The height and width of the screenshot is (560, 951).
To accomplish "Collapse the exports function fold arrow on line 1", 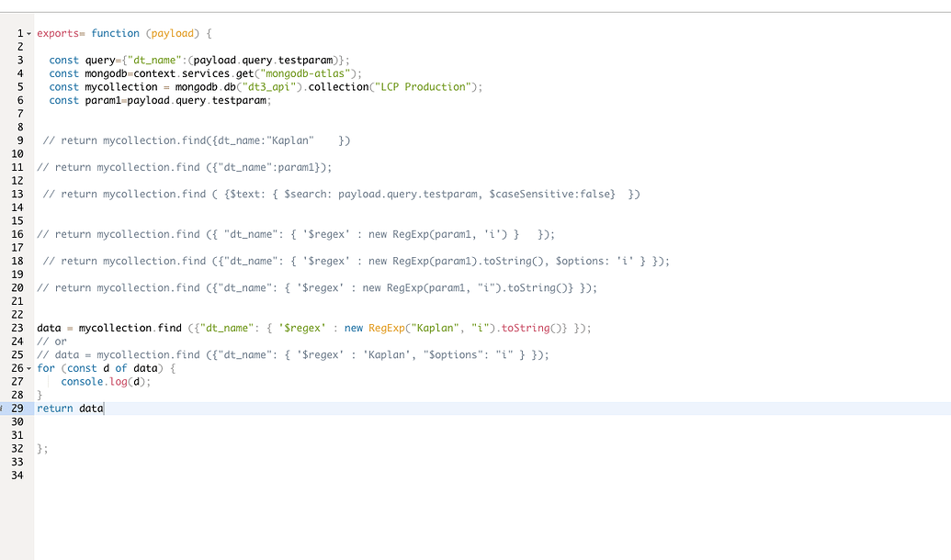I will point(28,34).
